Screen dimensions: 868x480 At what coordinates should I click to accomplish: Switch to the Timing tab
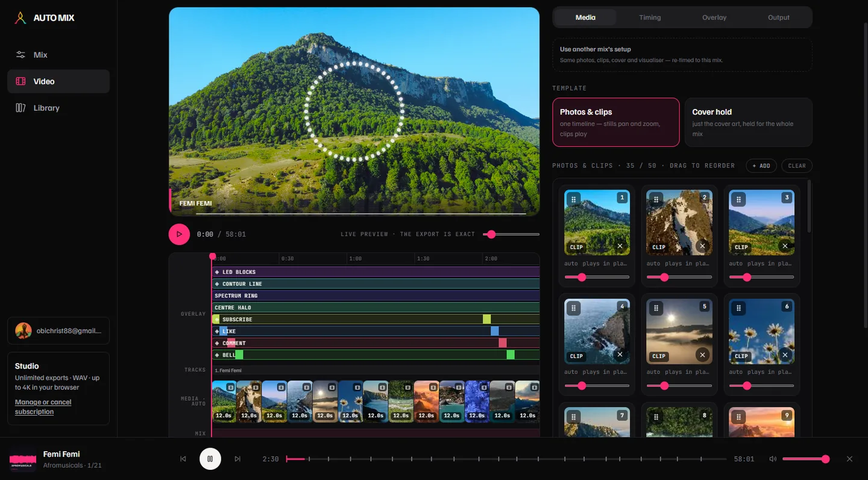(x=650, y=17)
